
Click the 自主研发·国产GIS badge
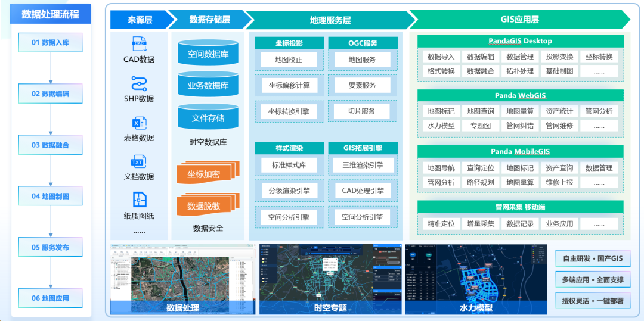592,258
